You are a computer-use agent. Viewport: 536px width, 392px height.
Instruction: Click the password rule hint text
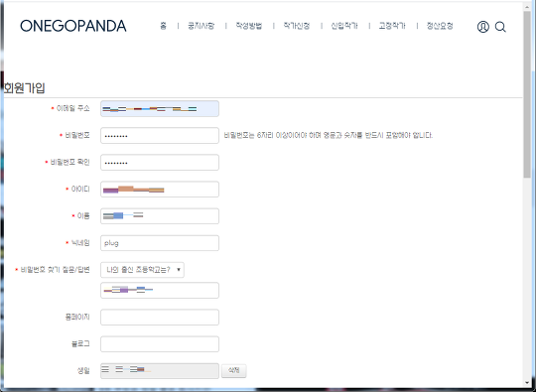tap(329, 135)
